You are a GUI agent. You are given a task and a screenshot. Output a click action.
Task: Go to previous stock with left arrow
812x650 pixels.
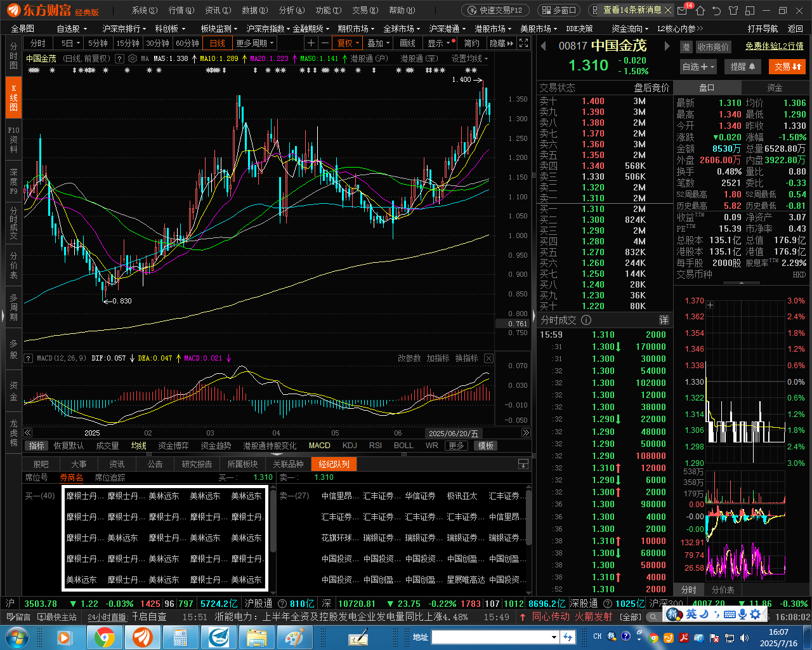pos(544,46)
